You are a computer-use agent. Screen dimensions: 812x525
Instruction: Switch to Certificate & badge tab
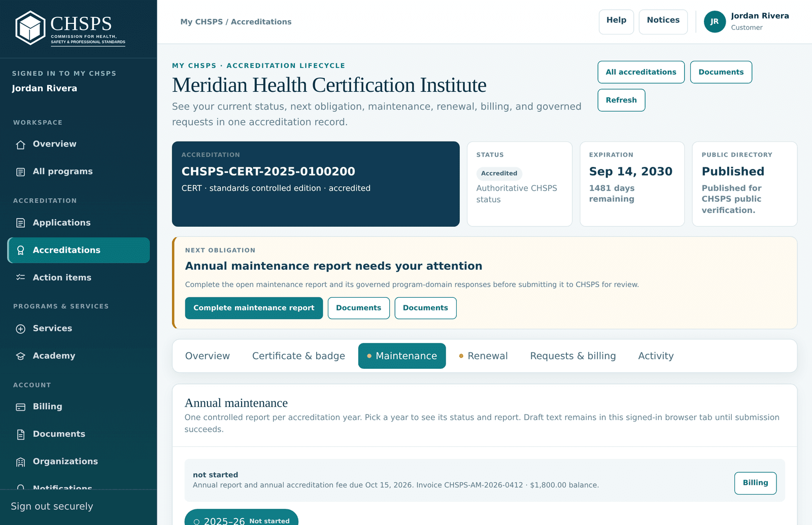(x=298, y=356)
